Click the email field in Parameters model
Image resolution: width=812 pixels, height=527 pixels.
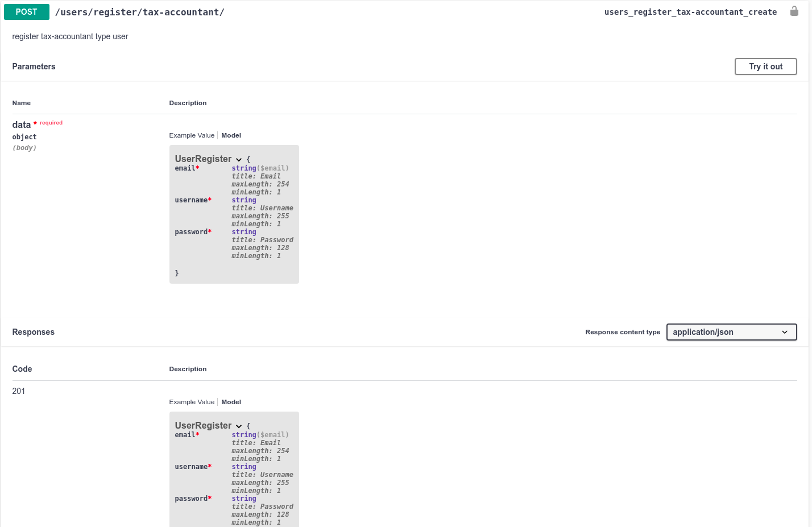point(187,168)
